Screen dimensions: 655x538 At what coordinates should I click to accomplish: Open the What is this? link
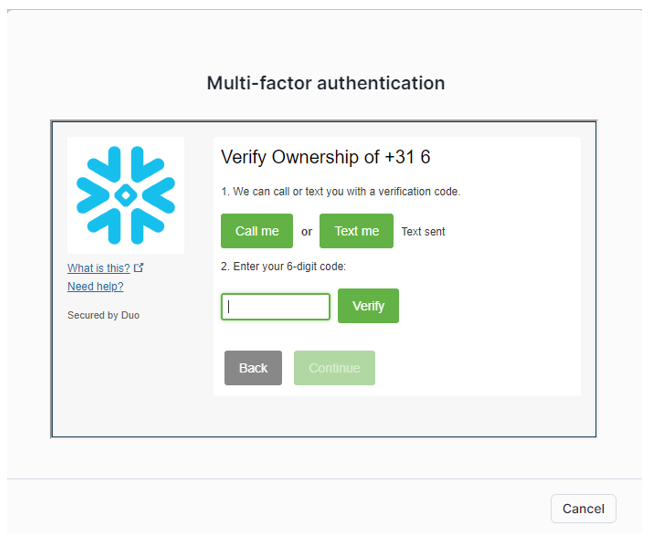pos(99,268)
